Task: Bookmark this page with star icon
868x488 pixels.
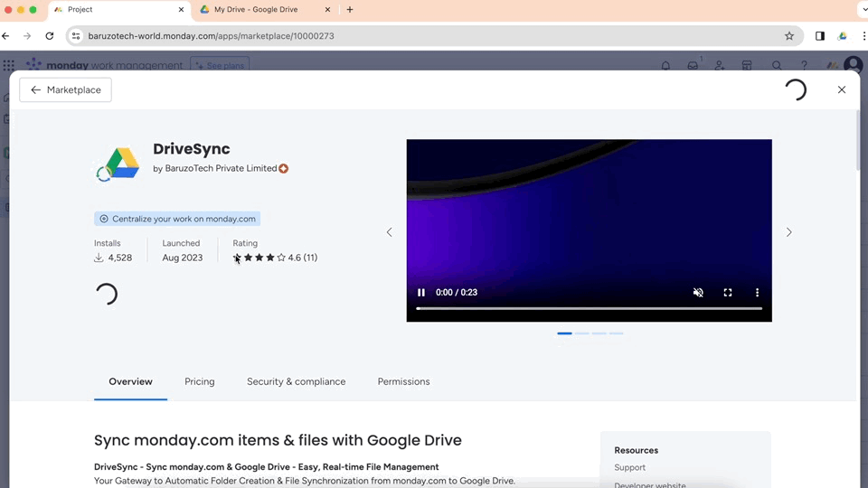Action: (789, 36)
